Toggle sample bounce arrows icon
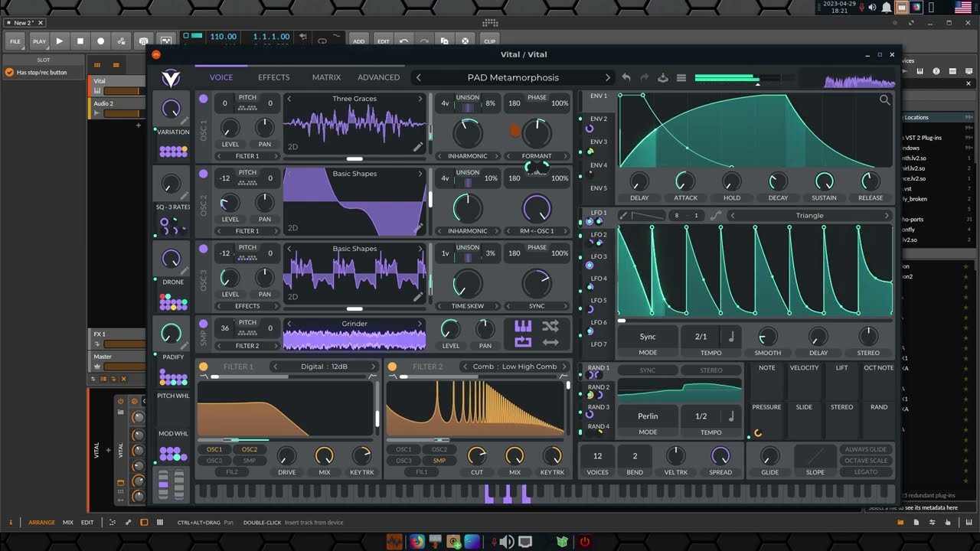The height and width of the screenshot is (551, 980). pyautogui.click(x=550, y=342)
